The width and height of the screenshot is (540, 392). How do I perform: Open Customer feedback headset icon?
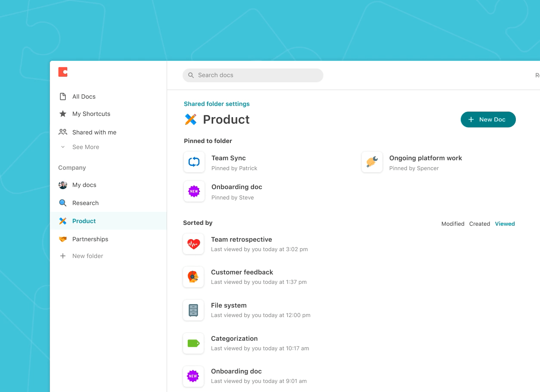[193, 277]
